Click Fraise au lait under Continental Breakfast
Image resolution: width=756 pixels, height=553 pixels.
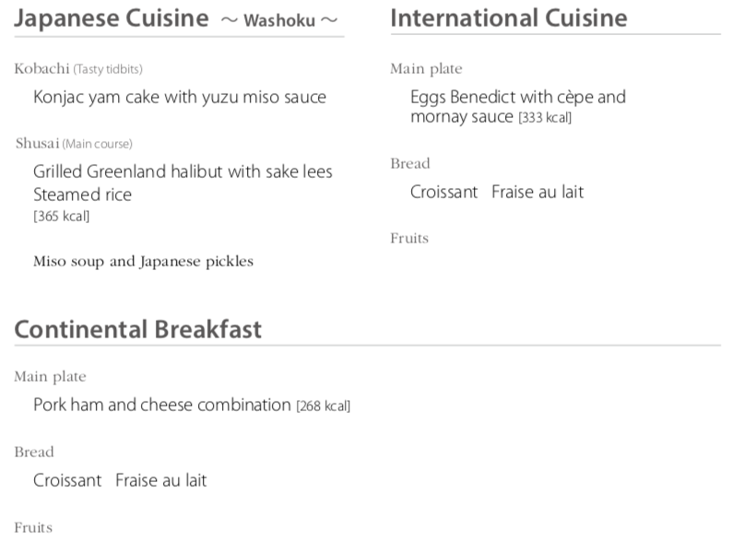coord(160,480)
